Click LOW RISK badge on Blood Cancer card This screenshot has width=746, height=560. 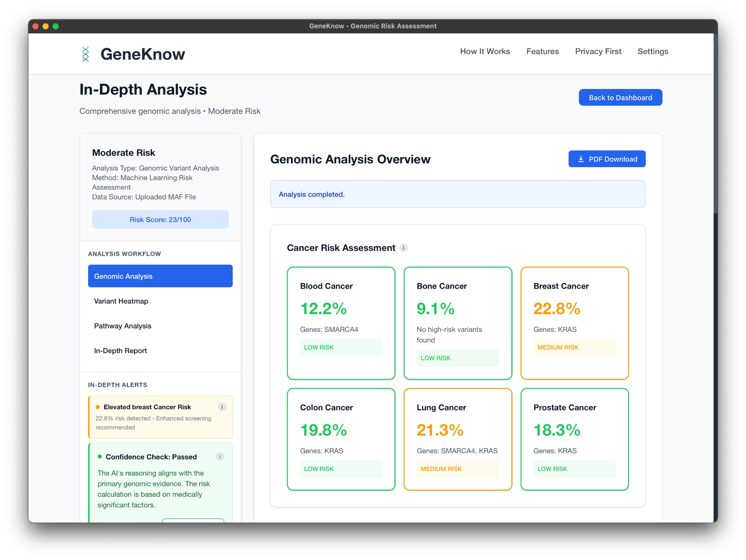tap(341, 347)
